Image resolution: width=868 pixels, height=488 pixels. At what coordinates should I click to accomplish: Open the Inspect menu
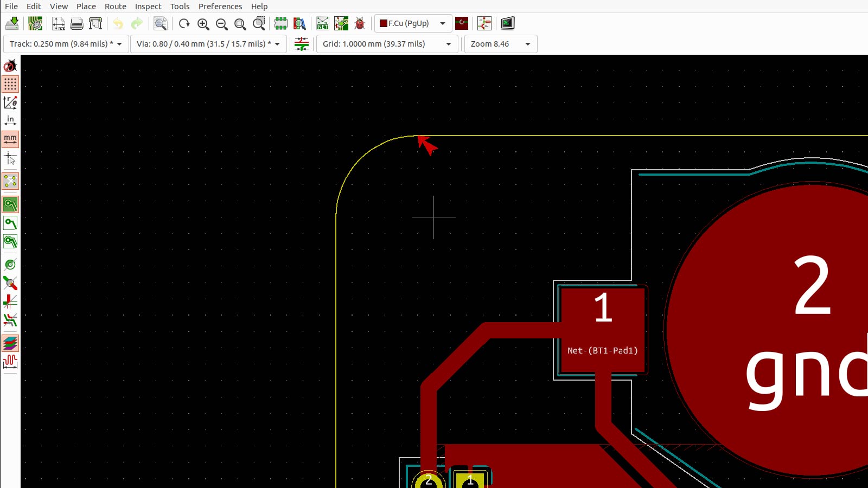[x=148, y=7]
